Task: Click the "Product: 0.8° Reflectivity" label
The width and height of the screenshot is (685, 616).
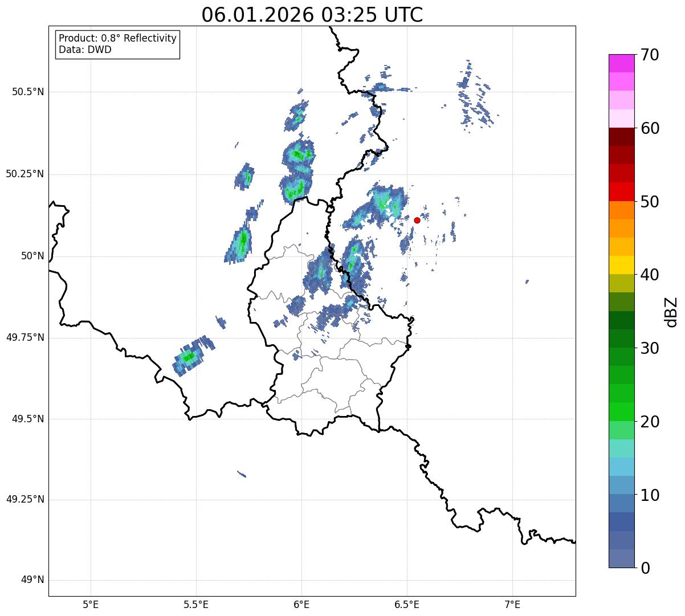Action: (118, 38)
